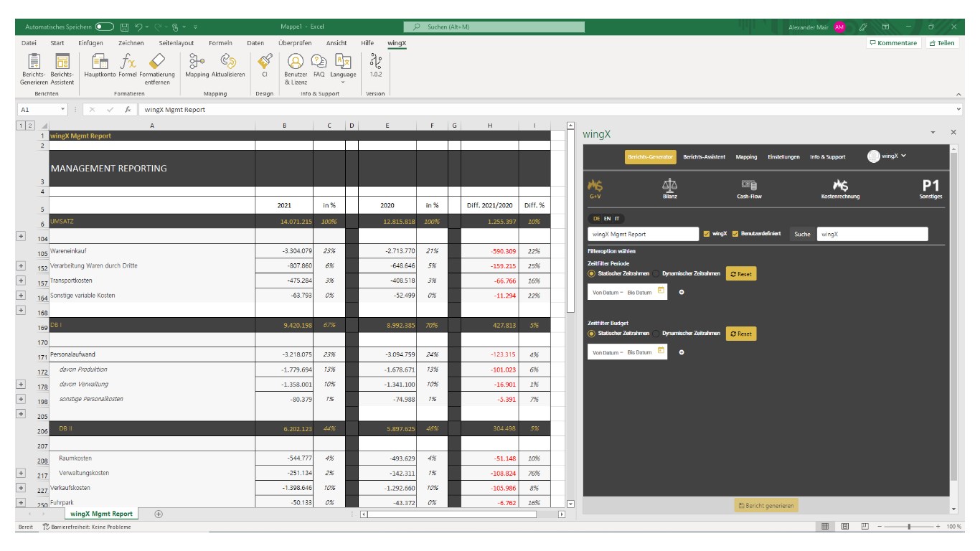Open the wingX user account dropdown
This screenshot has height=551, width=980.
point(887,156)
